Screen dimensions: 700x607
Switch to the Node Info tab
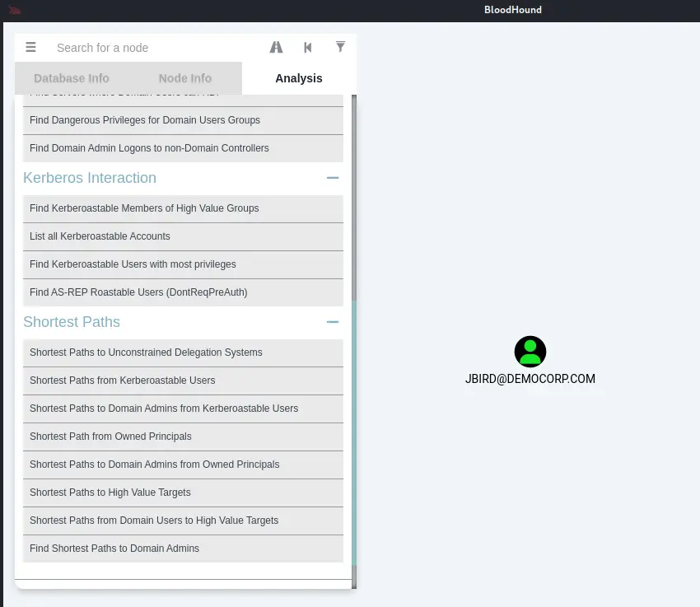pyautogui.click(x=185, y=78)
